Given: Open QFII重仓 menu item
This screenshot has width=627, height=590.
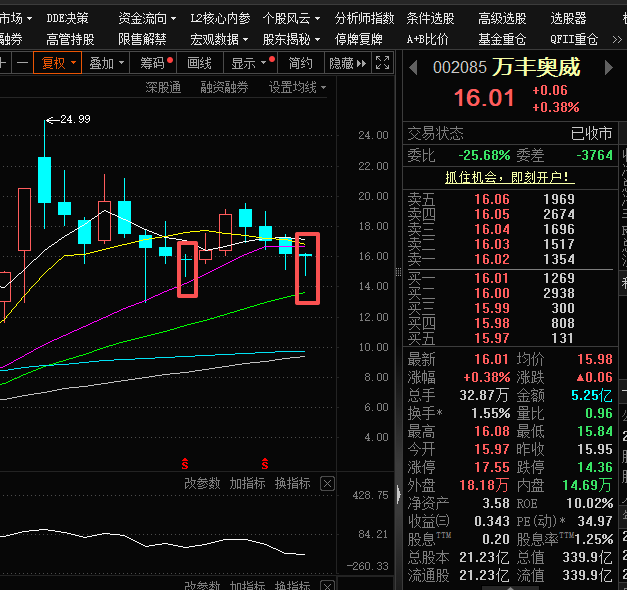Looking at the screenshot, I should click(x=574, y=40).
